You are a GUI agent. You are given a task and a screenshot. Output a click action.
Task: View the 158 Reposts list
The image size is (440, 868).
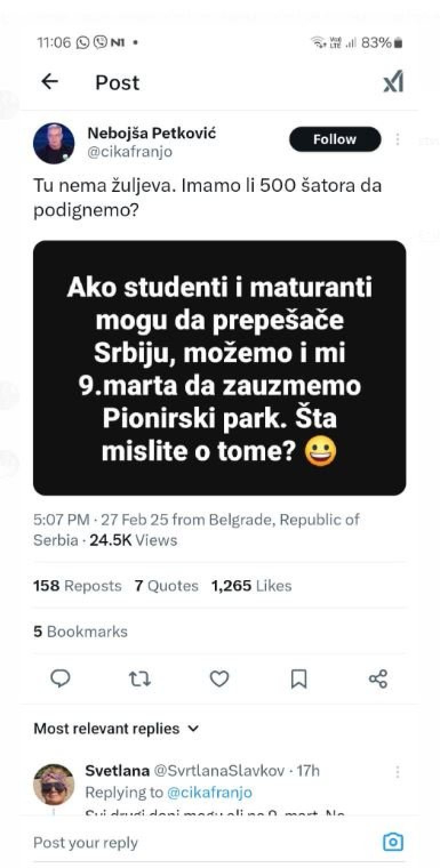[x=77, y=586]
